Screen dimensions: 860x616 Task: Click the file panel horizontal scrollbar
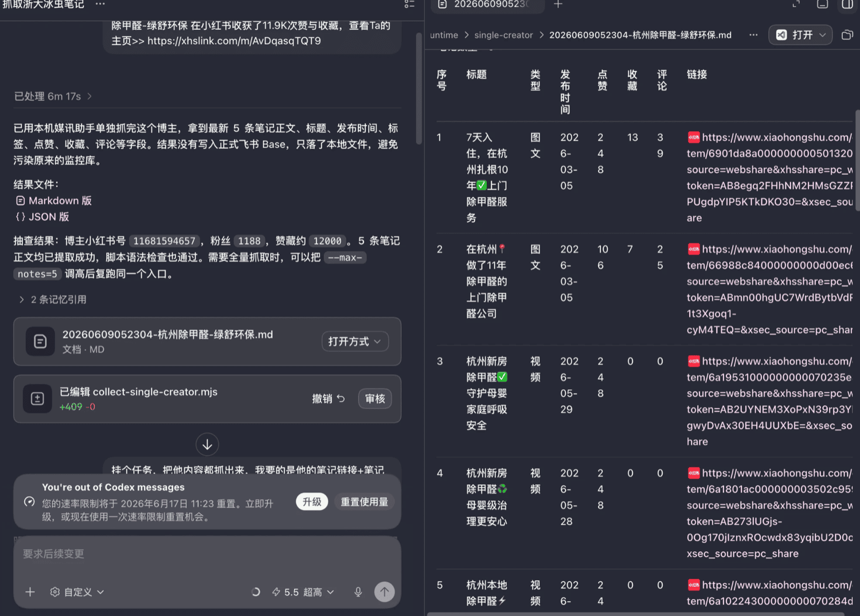tap(636, 614)
